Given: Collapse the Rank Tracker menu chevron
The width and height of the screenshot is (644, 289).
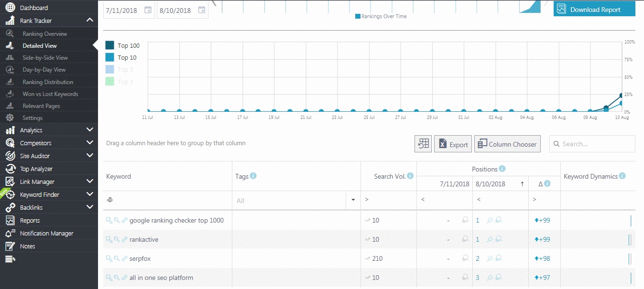Looking at the screenshot, I should tap(90, 20).
